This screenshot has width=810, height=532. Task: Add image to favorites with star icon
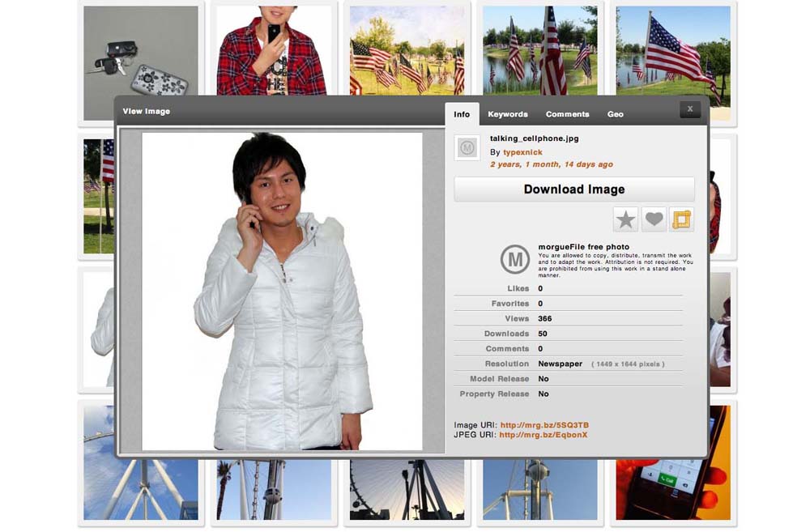pos(625,220)
